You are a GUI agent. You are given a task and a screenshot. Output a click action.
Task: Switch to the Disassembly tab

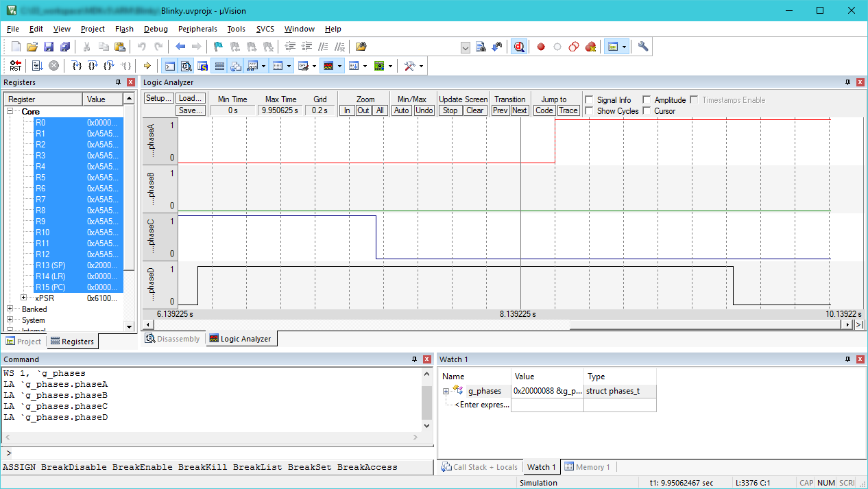pyautogui.click(x=173, y=339)
